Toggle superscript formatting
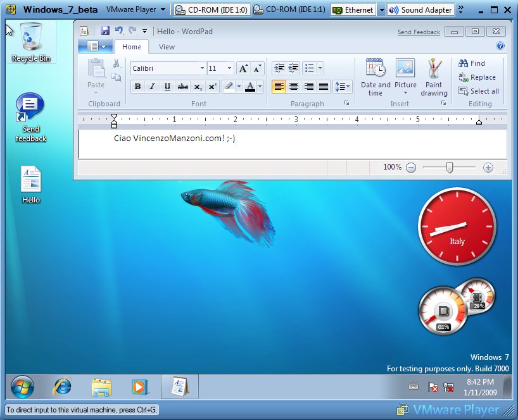 click(212, 87)
